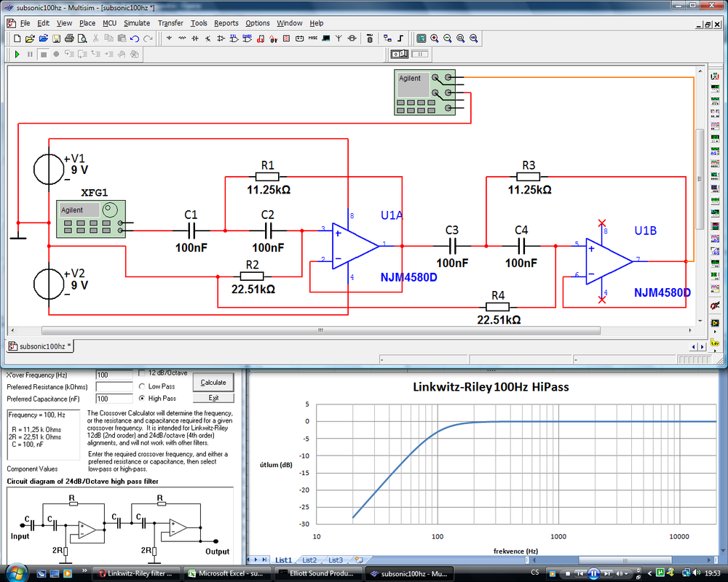This screenshot has height=582, width=728.
Task: Click the Preferred Resistance input field
Action: (114, 387)
